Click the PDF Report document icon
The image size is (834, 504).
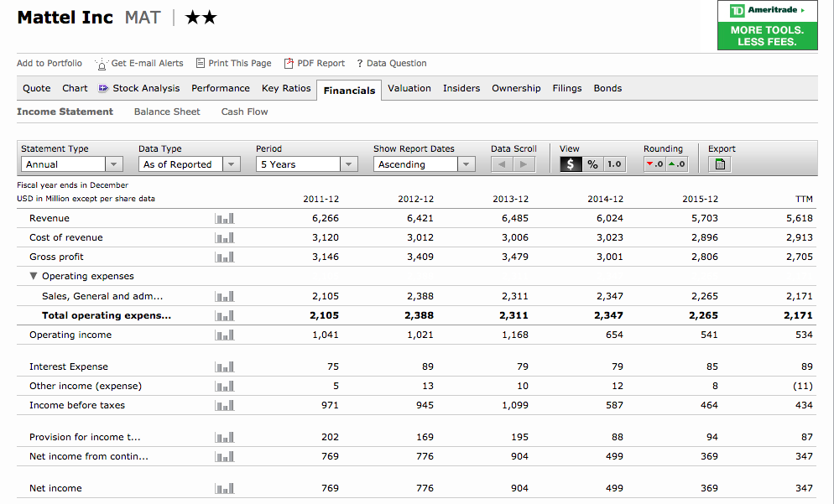point(289,63)
